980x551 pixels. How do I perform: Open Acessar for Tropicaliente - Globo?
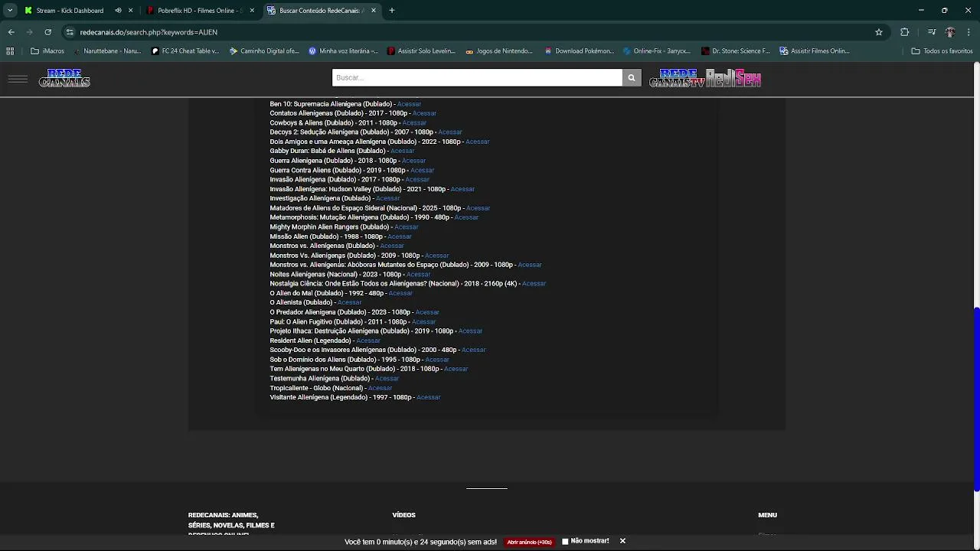(x=380, y=388)
